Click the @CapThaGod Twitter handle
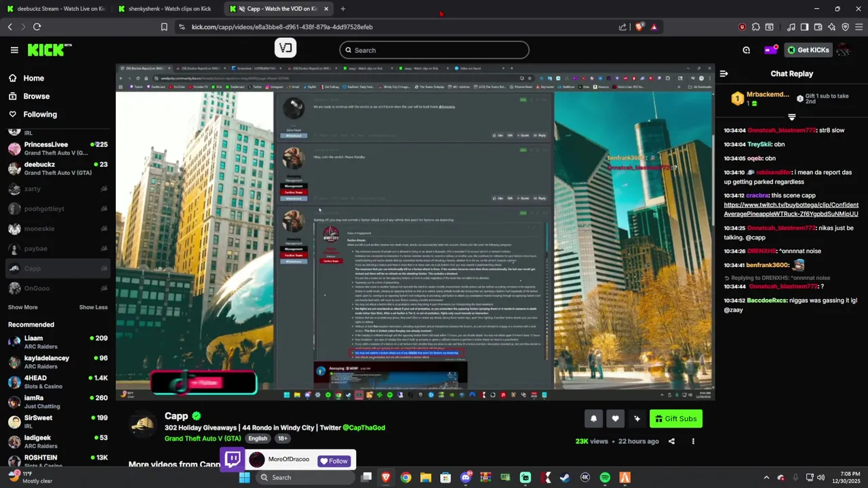 coord(363,428)
